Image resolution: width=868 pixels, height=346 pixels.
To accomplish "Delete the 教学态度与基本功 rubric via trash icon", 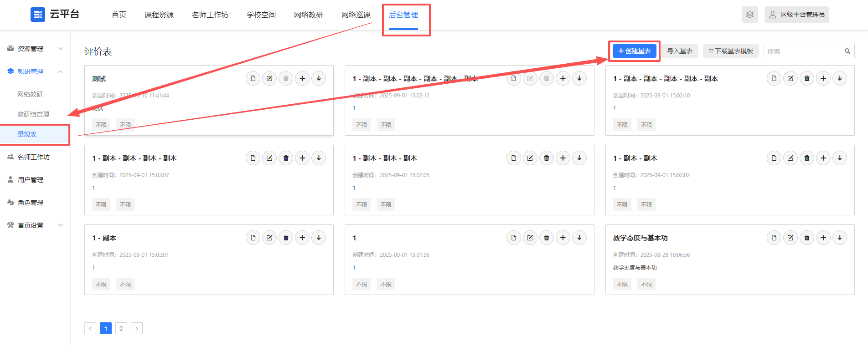I will (x=806, y=238).
